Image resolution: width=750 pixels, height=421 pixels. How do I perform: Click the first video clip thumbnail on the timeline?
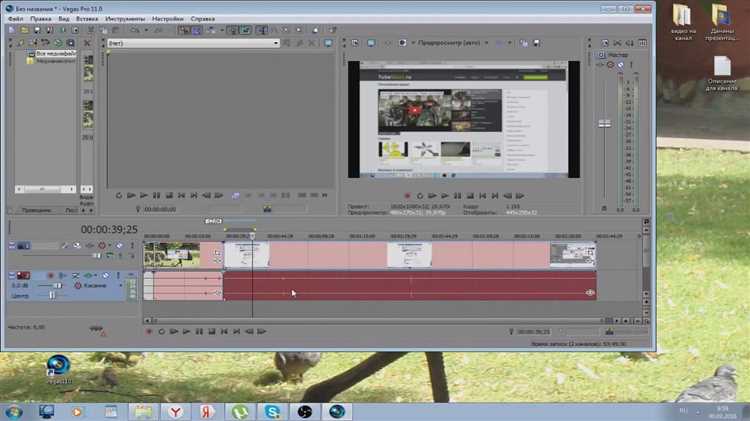click(x=171, y=255)
